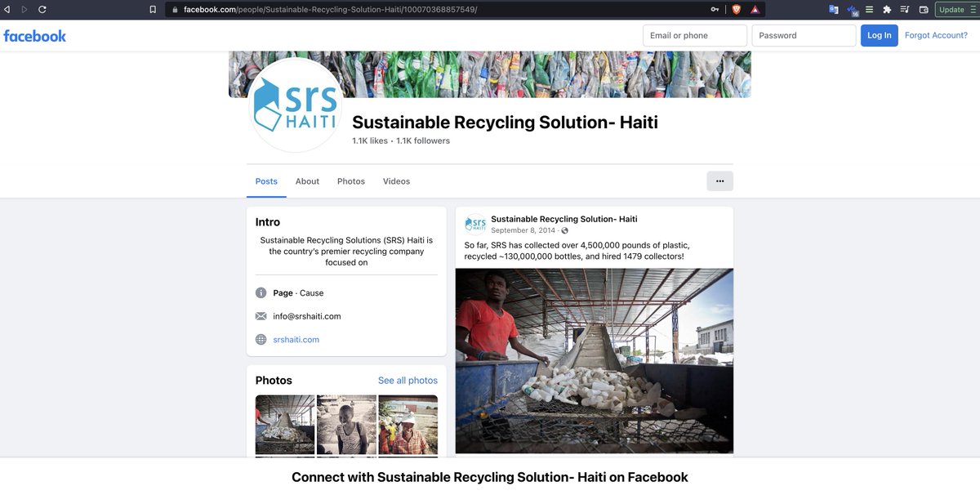Click the 1.1K likes text
This screenshot has height=495, width=980.
(x=370, y=140)
